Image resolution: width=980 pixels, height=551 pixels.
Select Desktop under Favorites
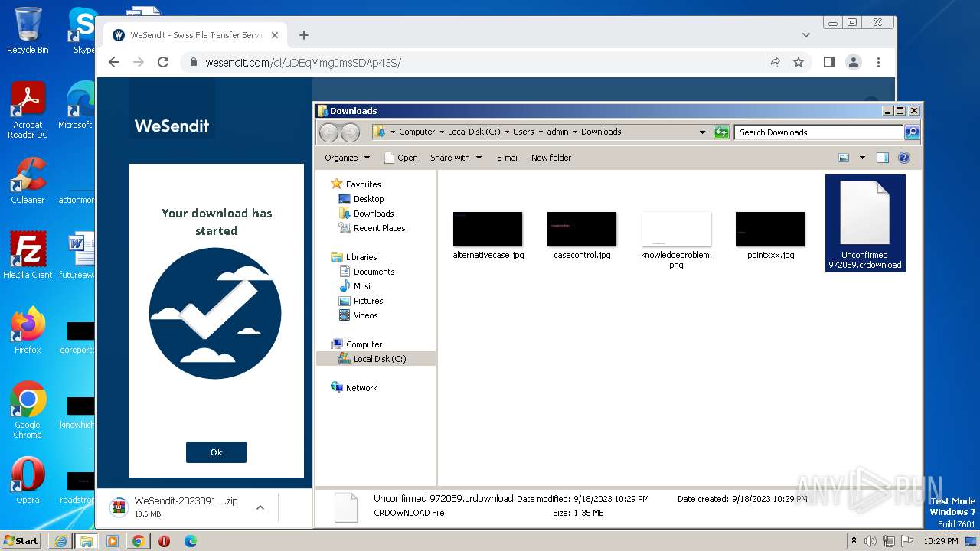pos(368,199)
